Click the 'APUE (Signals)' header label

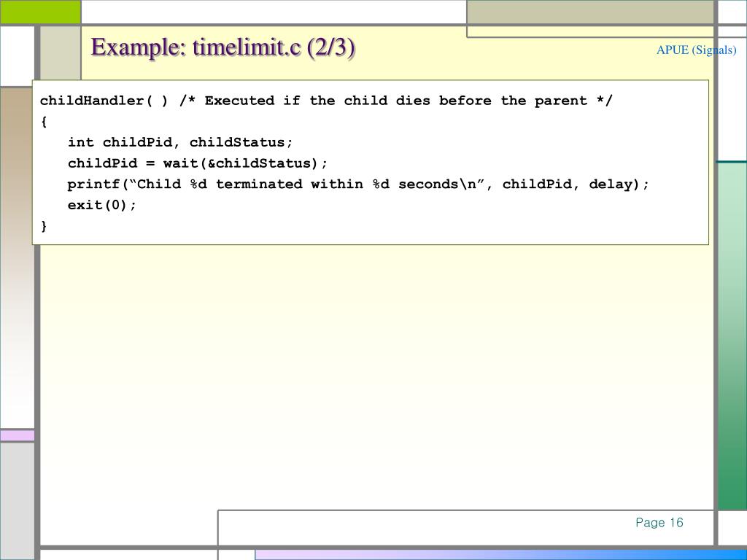696,50
